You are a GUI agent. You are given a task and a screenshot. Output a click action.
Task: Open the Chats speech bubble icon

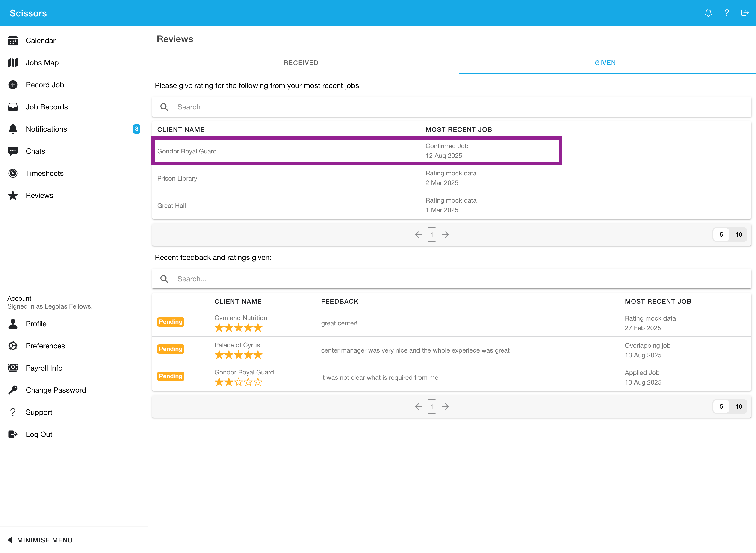tap(13, 151)
